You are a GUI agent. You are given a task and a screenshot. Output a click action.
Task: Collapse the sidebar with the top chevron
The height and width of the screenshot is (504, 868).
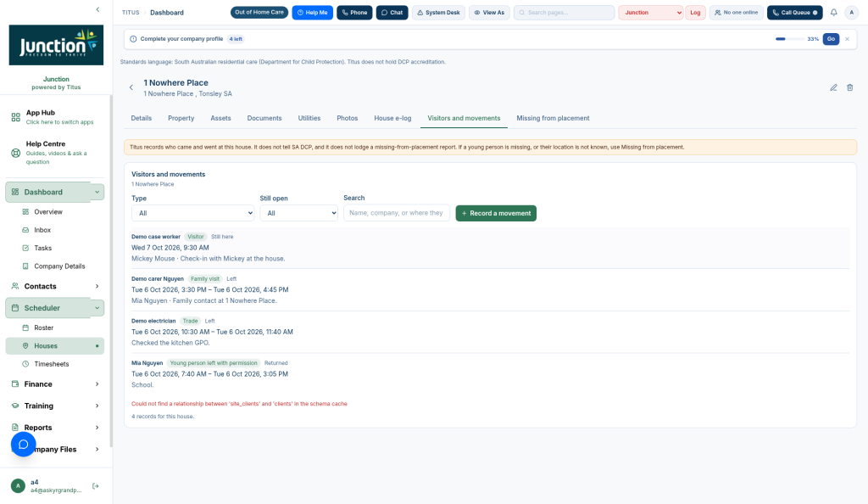97,9
